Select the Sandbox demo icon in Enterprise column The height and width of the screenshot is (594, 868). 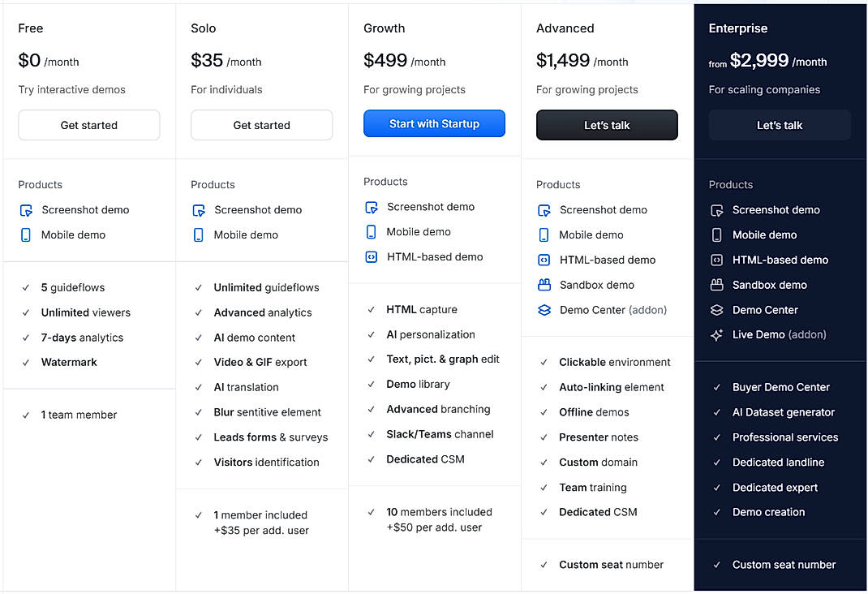click(715, 285)
